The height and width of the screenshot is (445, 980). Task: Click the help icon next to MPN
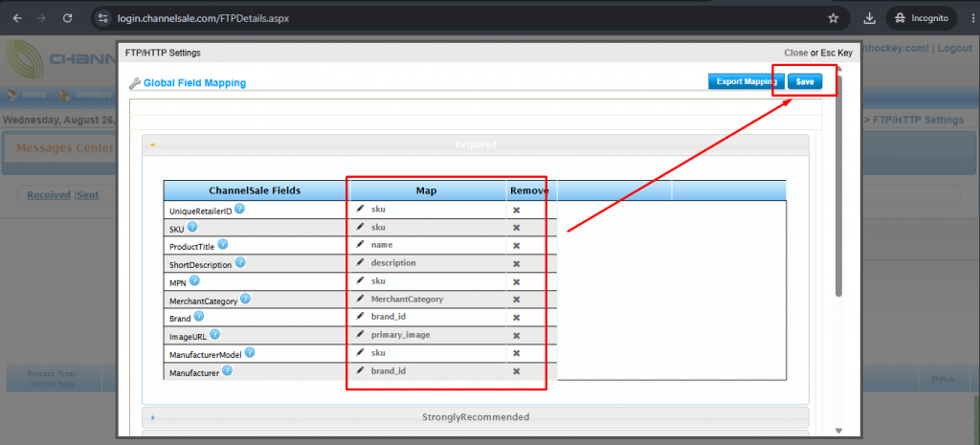coord(194,280)
